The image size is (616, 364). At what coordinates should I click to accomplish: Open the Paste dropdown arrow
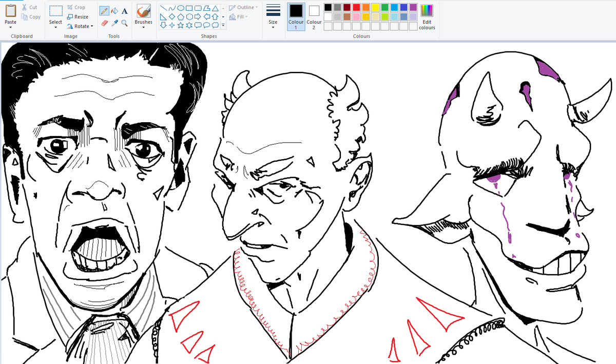coord(10,26)
